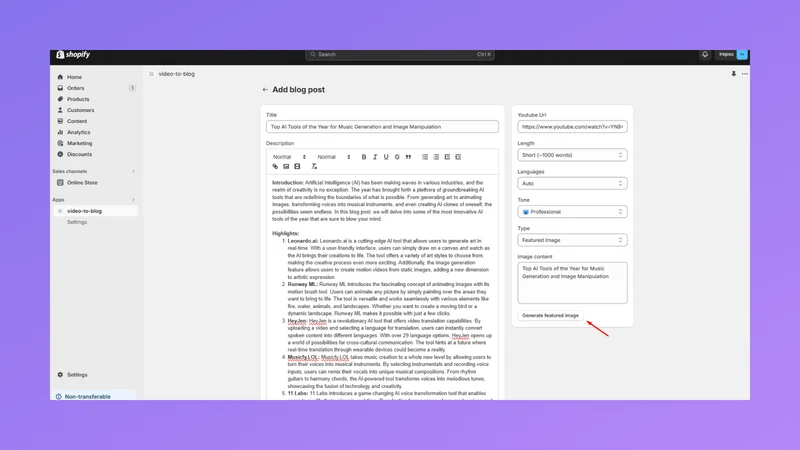Toggle italic formatting in description editor
The width and height of the screenshot is (800, 450).
[x=374, y=157]
